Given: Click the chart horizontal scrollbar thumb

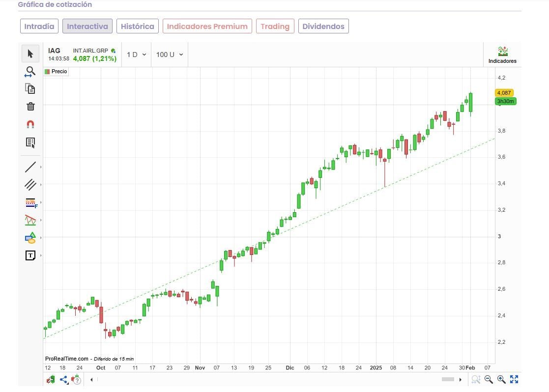Looking at the screenshot, I should pyautogui.click(x=448, y=379).
